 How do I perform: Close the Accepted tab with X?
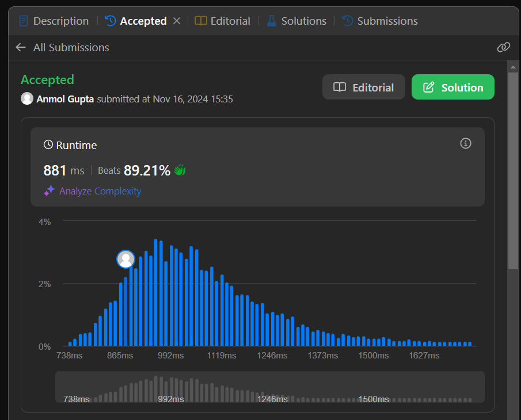click(177, 21)
